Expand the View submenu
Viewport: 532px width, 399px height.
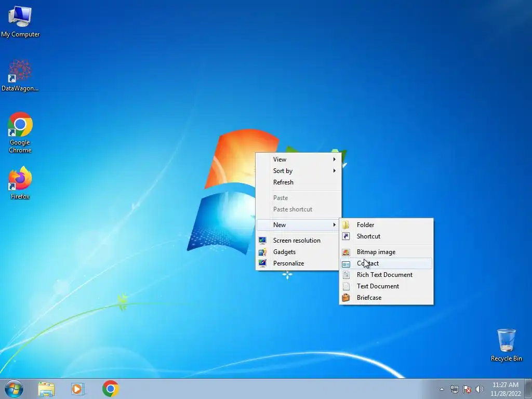[x=298, y=159]
